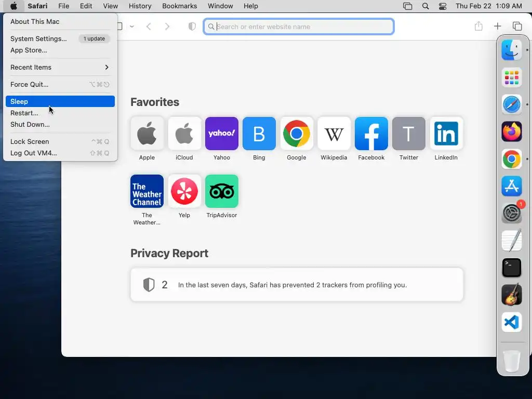
Task: Show the tab overview icon
Action: pos(517,26)
